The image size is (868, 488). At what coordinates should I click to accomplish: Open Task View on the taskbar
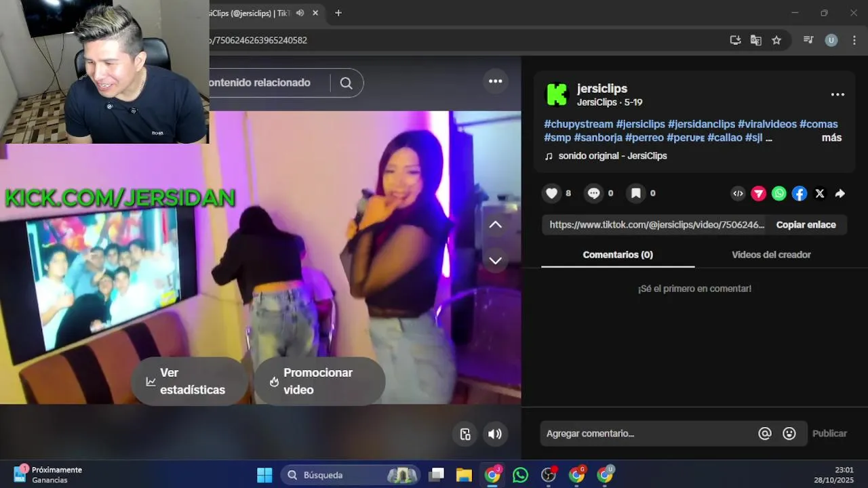(437, 475)
